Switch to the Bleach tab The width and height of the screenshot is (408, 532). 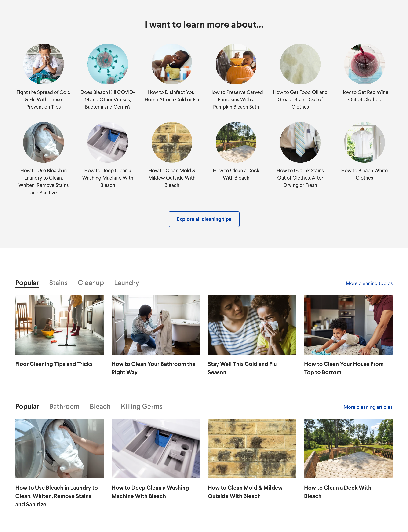pos(100,406)
